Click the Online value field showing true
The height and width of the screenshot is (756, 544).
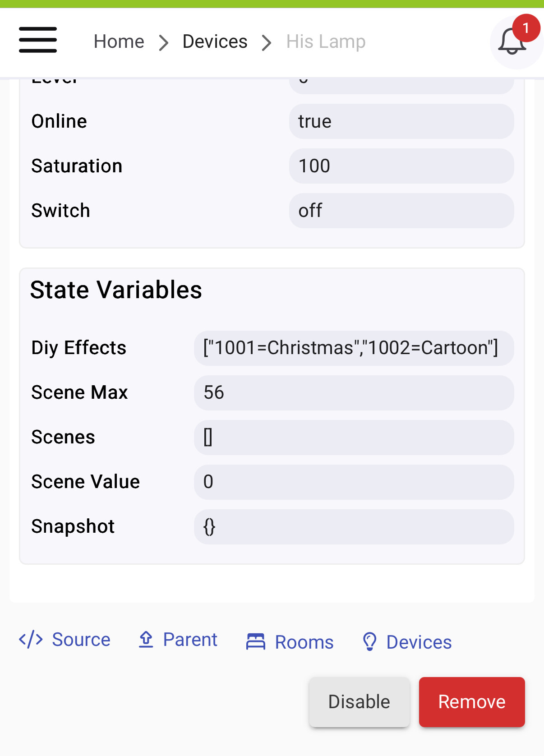click(x=401, y=121)
